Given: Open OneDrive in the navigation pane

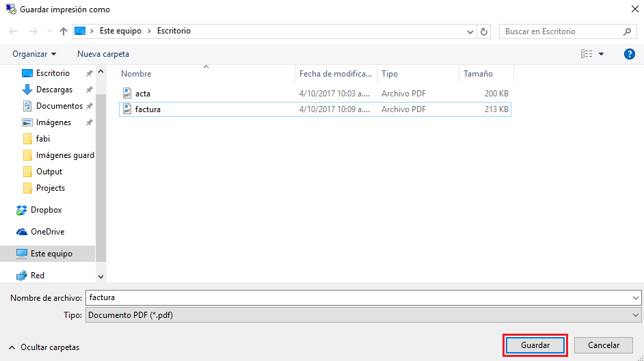Looking at the screenshot, I should [x=47, y=232].
